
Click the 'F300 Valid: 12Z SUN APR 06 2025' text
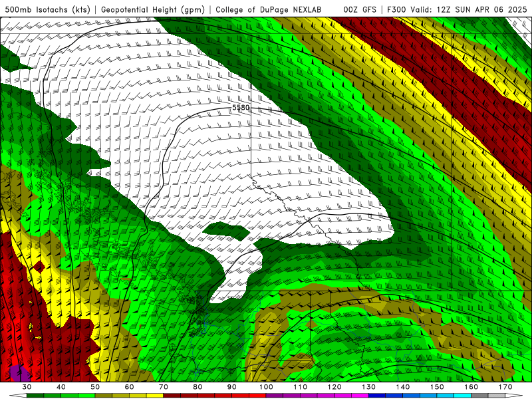coord(457,9)
